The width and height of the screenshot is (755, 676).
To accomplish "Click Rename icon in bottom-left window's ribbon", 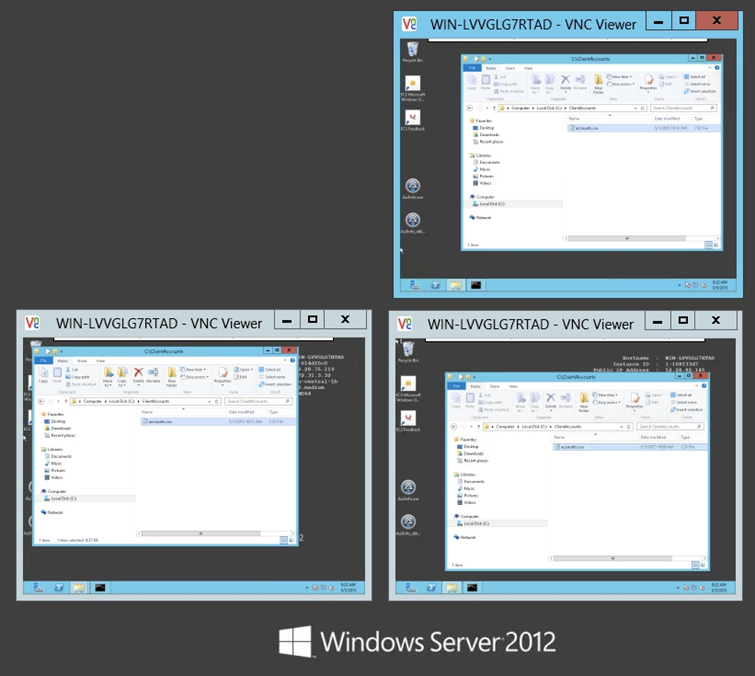I will pos(153,376).
